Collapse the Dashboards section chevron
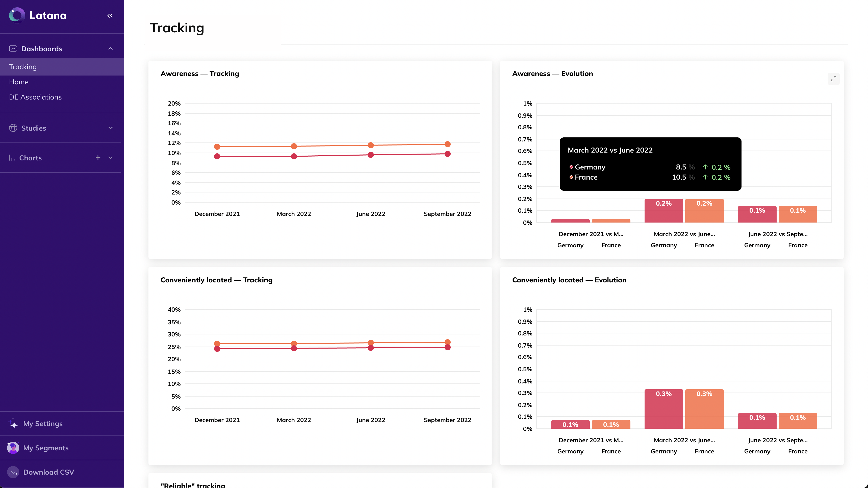 point(111,48)
